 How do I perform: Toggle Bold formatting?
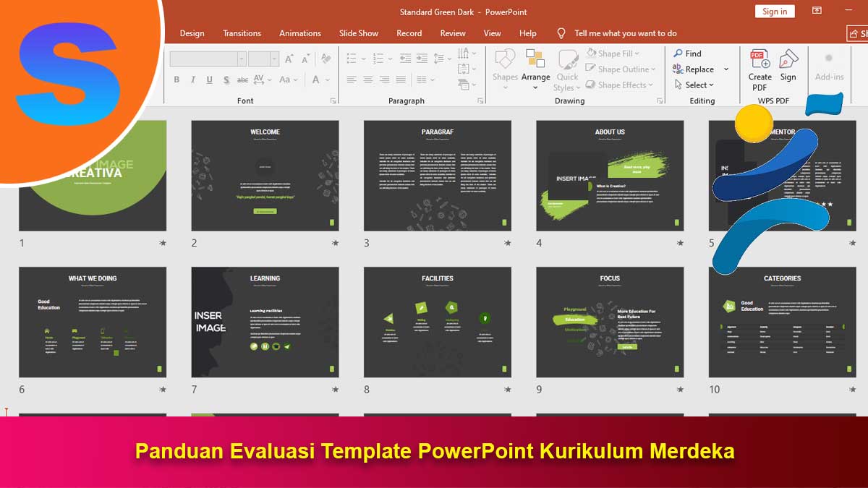point(176,80)
